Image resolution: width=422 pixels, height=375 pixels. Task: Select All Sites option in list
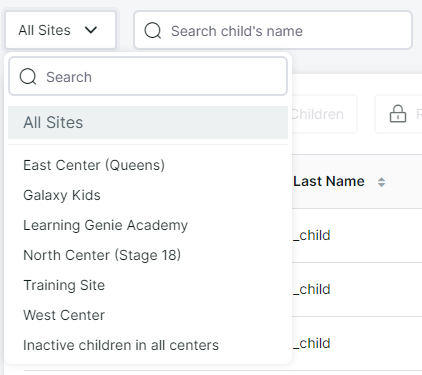click(x=148, y=122)
